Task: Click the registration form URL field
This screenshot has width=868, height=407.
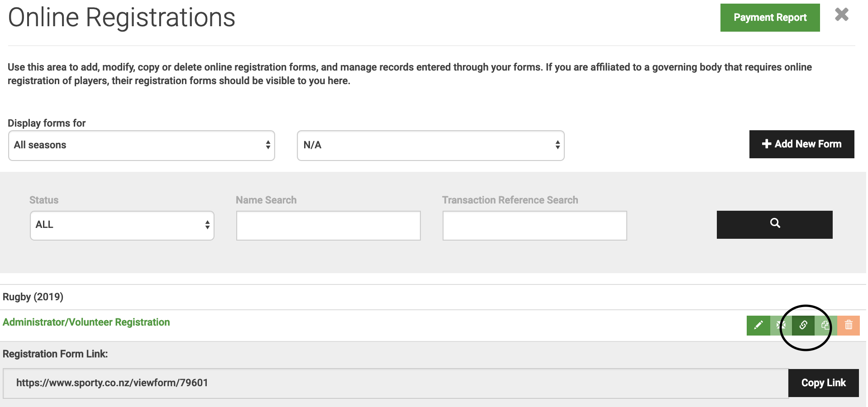Action: pos(395,383)
